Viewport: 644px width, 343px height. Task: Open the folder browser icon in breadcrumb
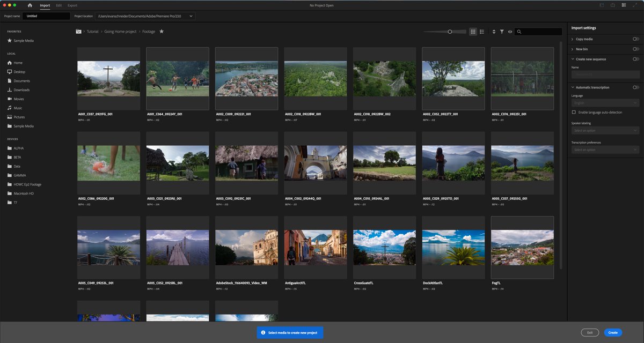(78, 32)
